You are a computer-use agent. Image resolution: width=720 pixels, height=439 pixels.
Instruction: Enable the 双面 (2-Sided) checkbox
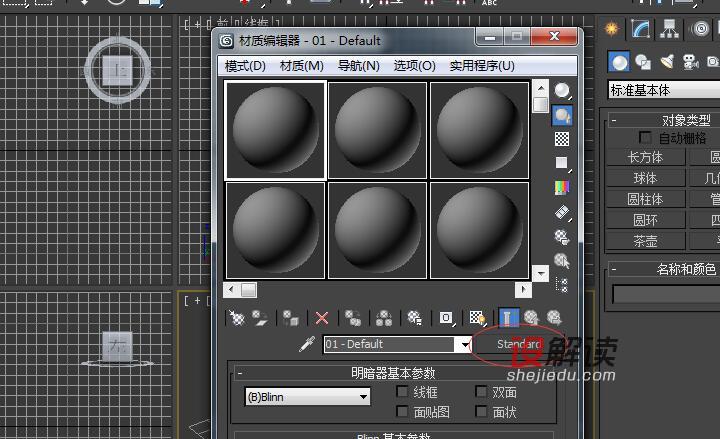(x=481, y=393)
